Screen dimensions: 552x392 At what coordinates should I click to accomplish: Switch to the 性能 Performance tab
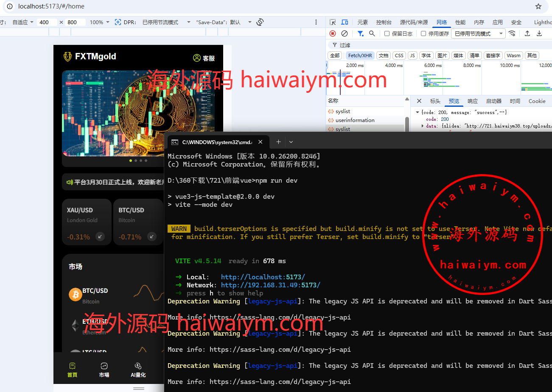460,22
